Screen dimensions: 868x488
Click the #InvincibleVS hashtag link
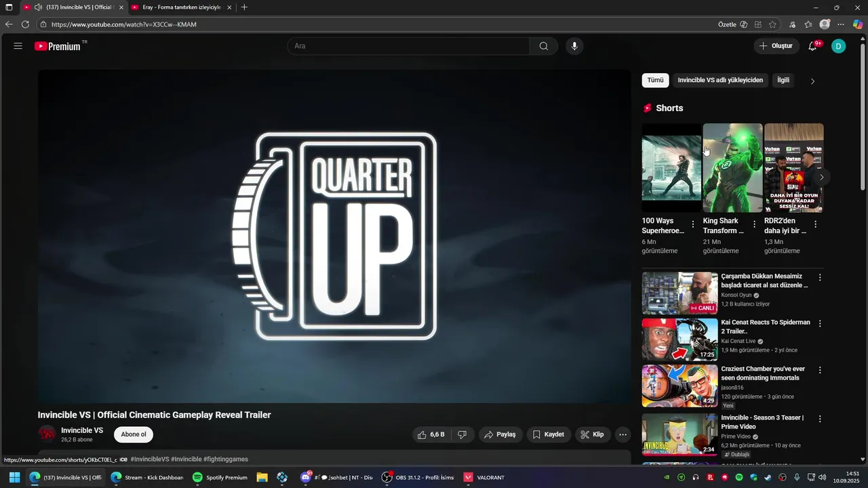click(x=150, y=459)
